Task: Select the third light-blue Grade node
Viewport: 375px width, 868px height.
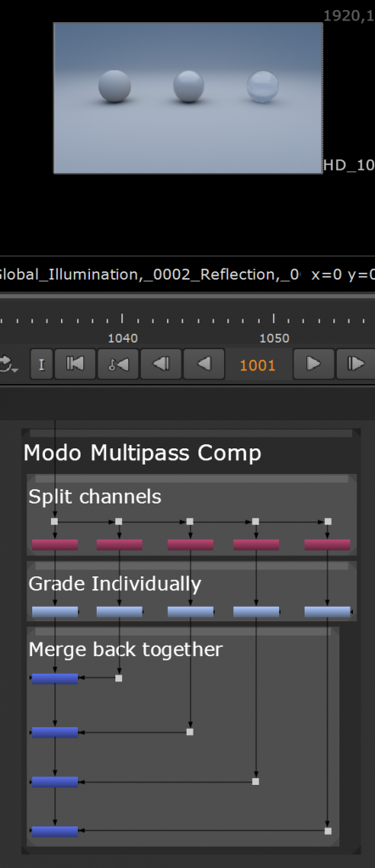Action: coord(191,612)
